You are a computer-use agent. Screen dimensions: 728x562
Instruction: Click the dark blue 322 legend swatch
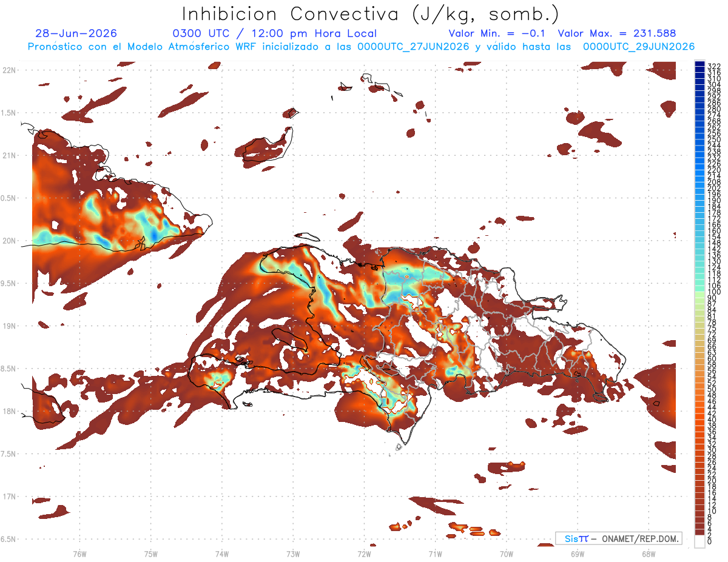coord(699,64)
